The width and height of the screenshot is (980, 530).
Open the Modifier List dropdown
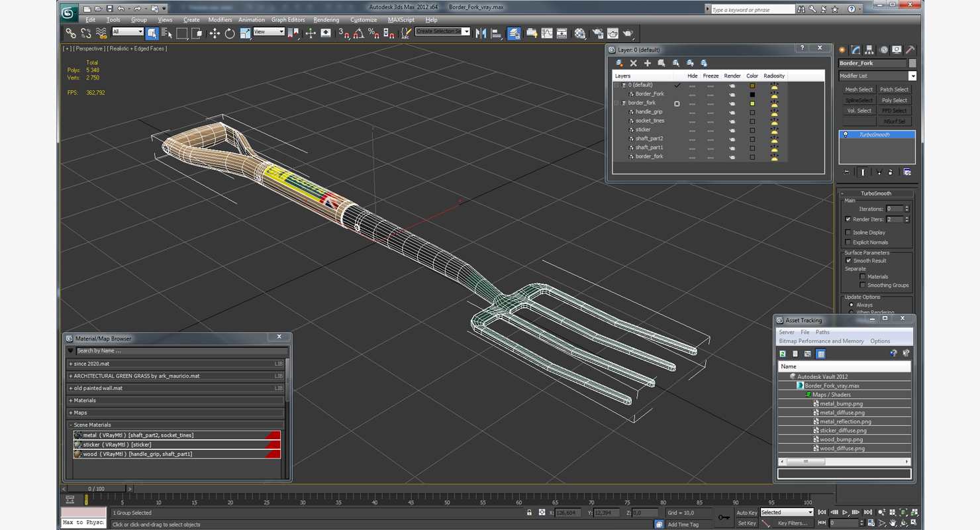[x=877, y=76]
